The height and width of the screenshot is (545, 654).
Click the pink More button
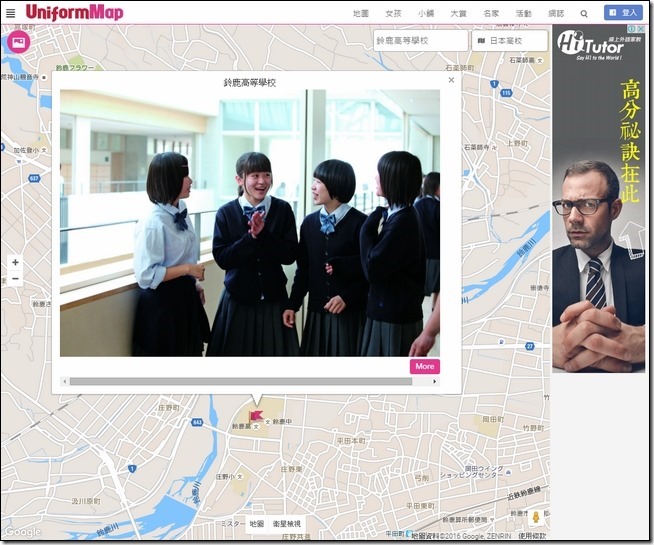[424, 366]
